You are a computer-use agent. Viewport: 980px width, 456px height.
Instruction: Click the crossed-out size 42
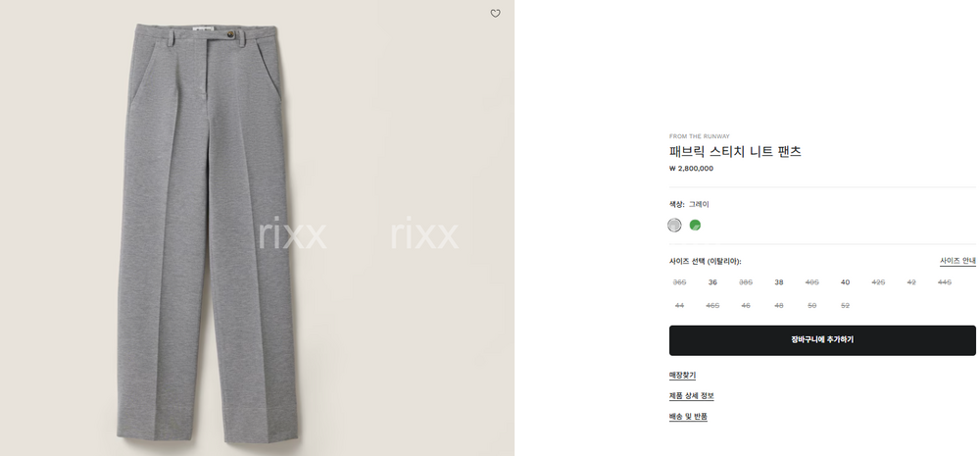click(x=911, y=282)
